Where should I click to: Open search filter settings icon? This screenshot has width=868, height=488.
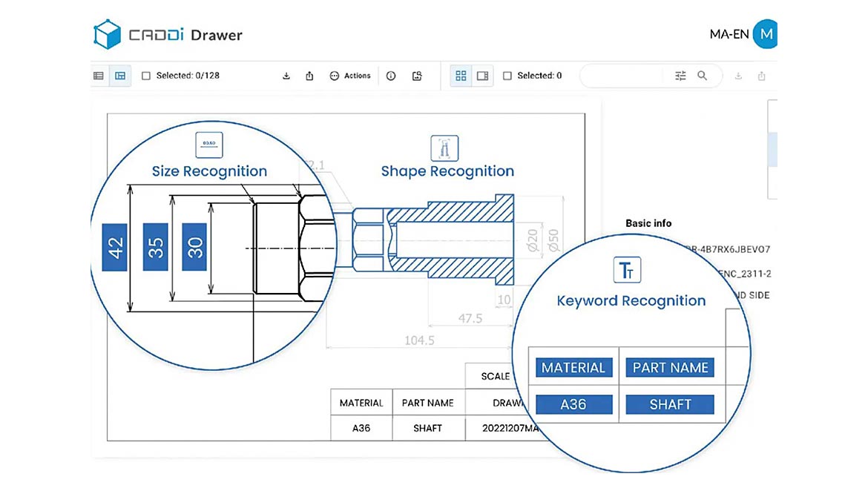(680, 76)
